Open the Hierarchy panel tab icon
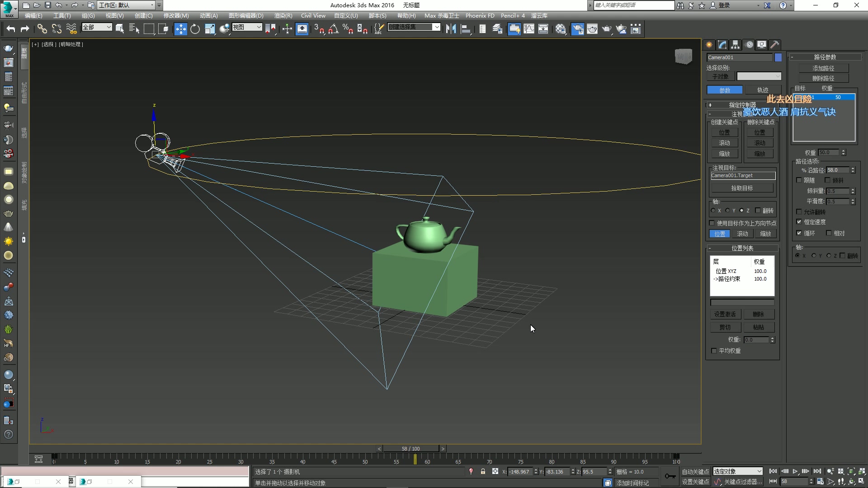The width and height of the screenshot is (868, 488). pyautogui.click(x=736, y=45)
